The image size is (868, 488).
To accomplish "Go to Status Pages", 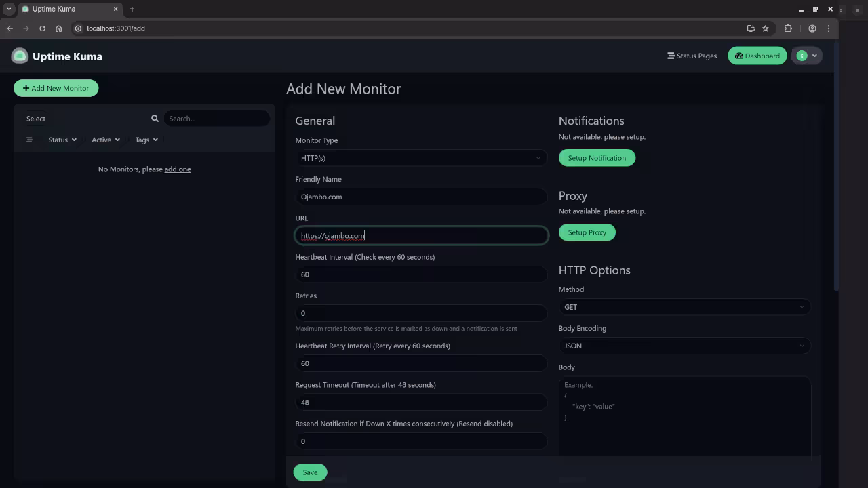I will point(692,56).
